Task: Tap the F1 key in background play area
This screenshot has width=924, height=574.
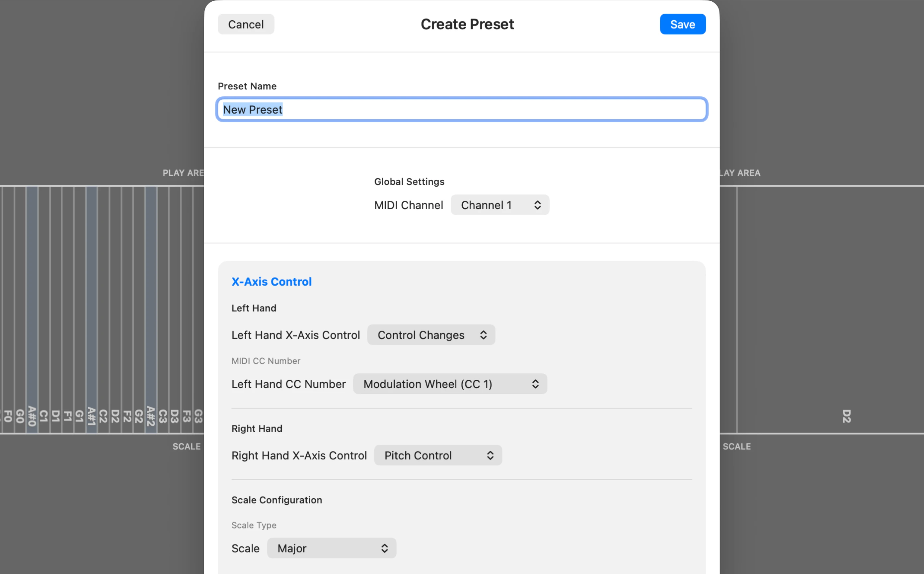Action: click(x=68, y=309)
